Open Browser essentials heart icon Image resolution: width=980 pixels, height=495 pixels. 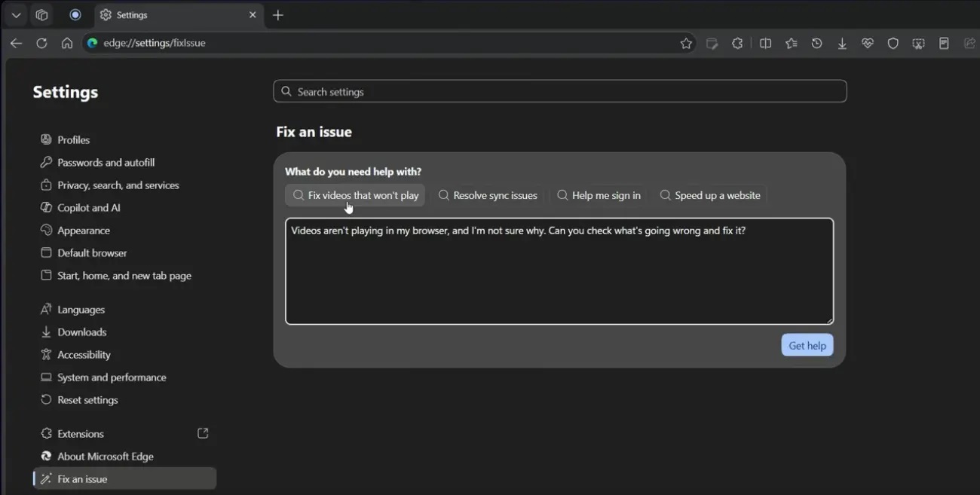click(868, 44)
